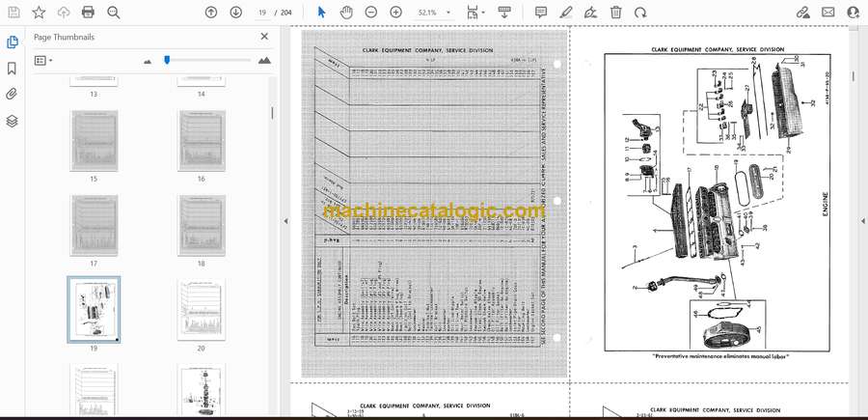Bookmark the file with the star icon

[x=39, y=13]
